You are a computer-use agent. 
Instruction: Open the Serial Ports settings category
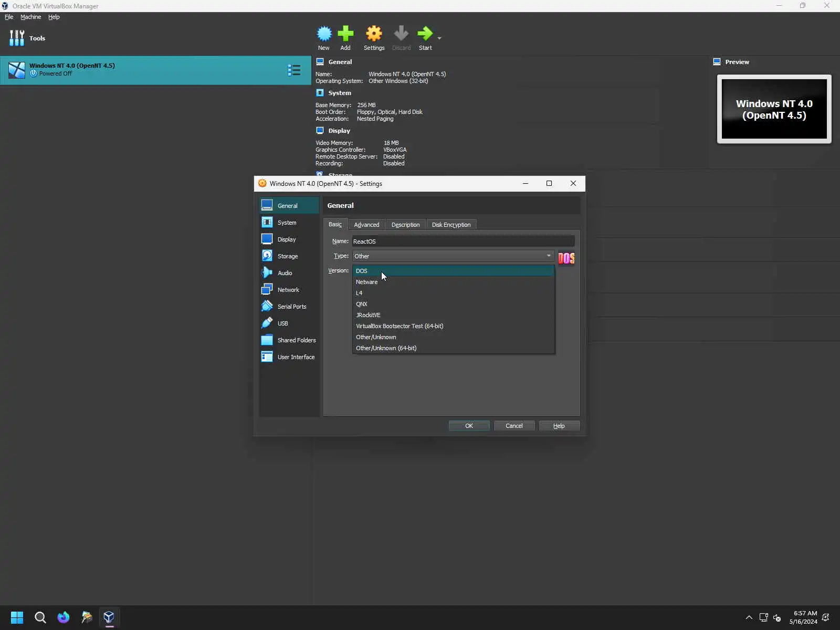click(289, 306)
